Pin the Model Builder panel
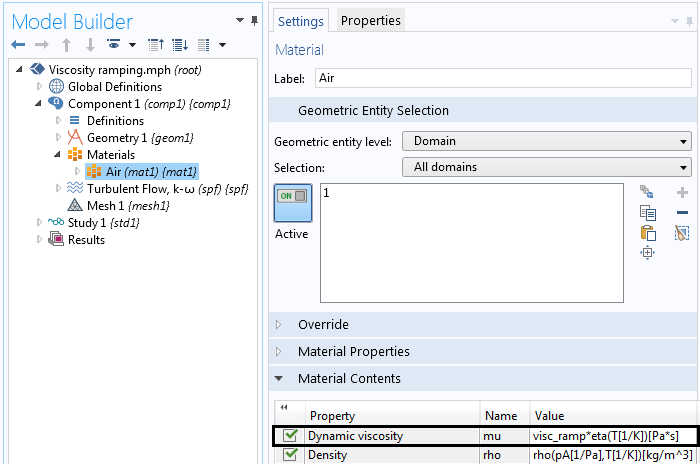Viewport: 700px width, 464px height. 254,21
